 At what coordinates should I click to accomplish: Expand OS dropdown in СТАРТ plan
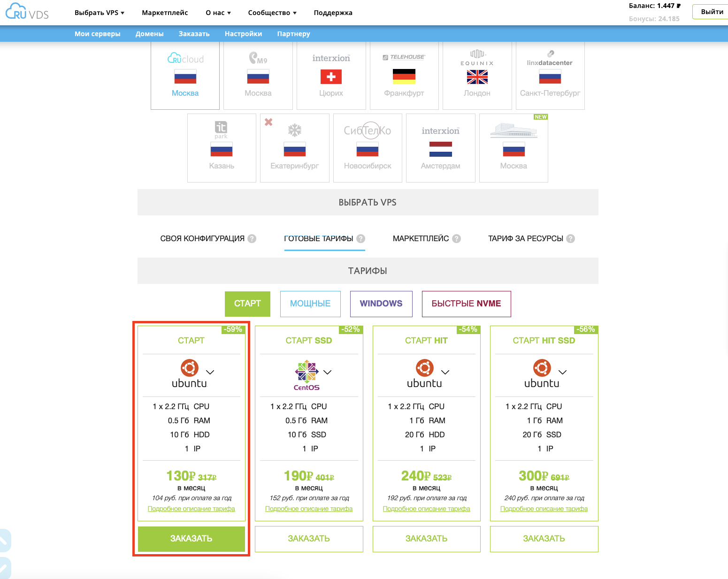[x=210, y=372]
